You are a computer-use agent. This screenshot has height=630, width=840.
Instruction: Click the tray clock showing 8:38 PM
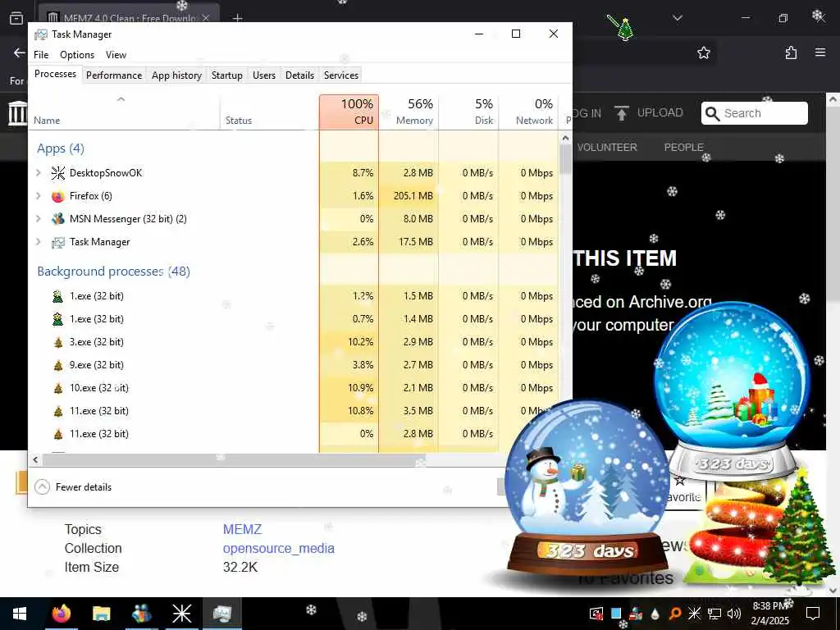click(x=769, y=614)
